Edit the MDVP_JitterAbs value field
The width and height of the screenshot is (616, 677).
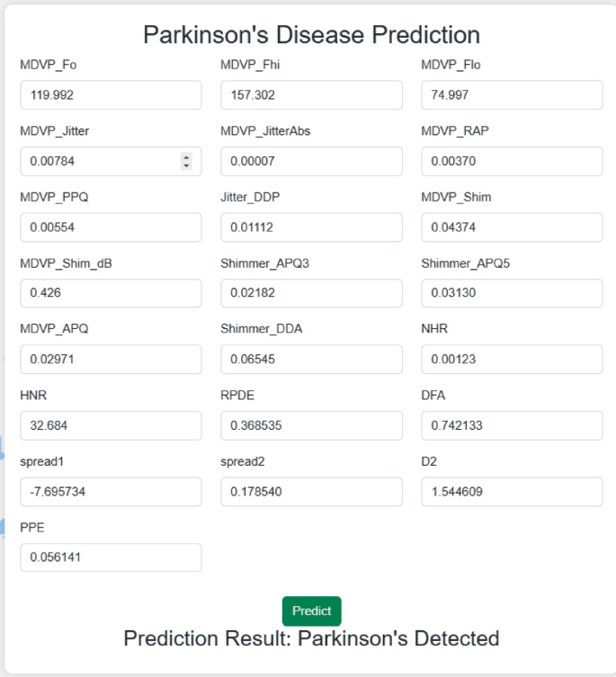click(x=311, y=162)
